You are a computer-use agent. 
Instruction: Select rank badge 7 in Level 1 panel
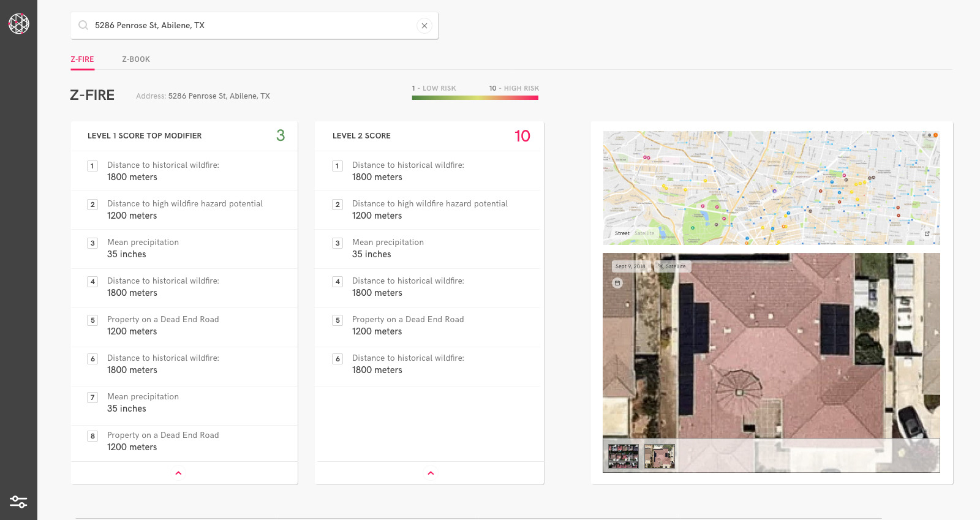[x=92, y=398]
